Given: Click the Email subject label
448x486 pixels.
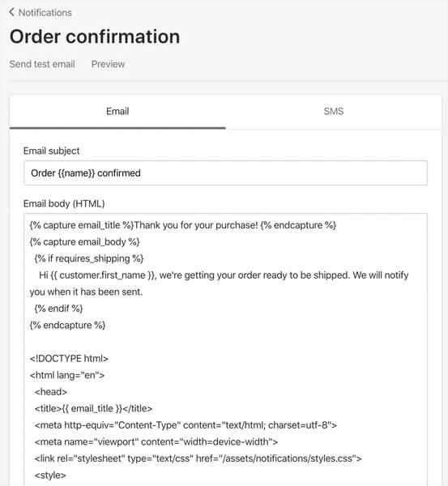Looking at the screenshot, I should click(52, 151).
